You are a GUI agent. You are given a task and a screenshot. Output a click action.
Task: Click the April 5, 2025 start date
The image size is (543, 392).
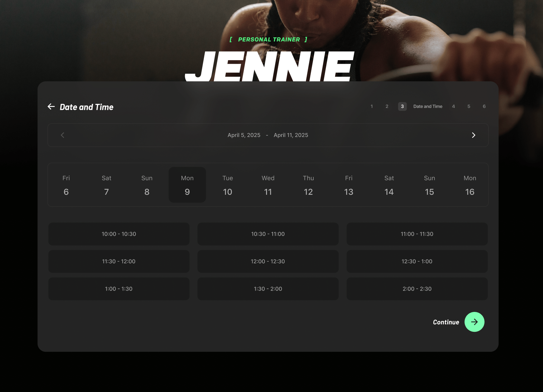(x=244, y=135)
